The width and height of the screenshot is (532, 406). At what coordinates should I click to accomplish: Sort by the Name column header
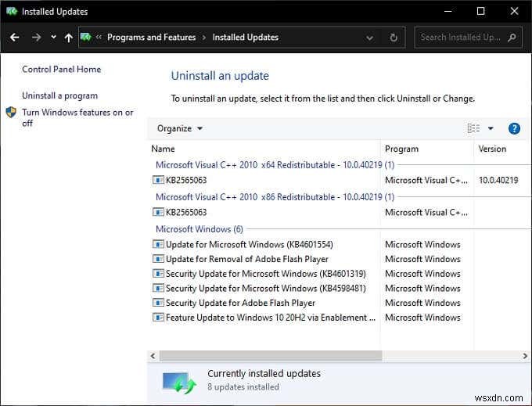point(163,149)
